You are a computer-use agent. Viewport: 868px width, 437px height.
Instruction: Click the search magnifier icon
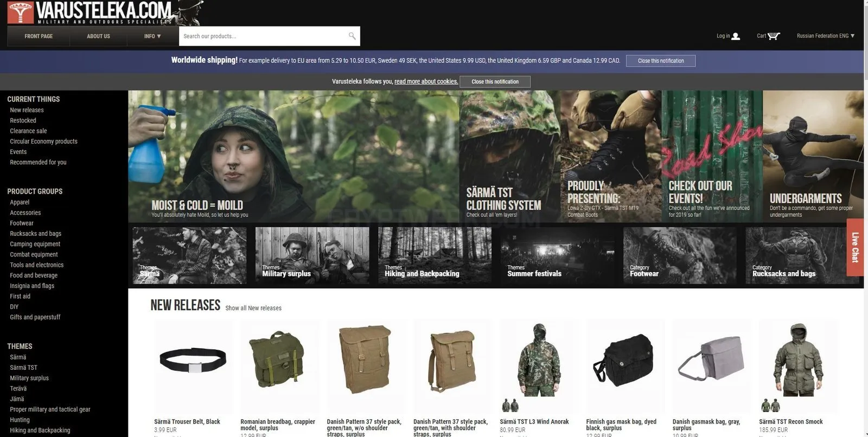coord(352,36)
